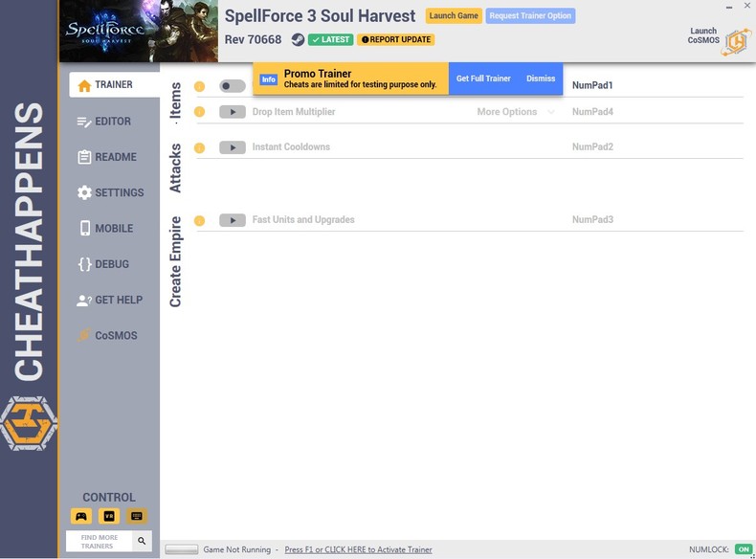Open SETTINGS in the sidebar
The image size is (756, 559).
coord(110,192)
